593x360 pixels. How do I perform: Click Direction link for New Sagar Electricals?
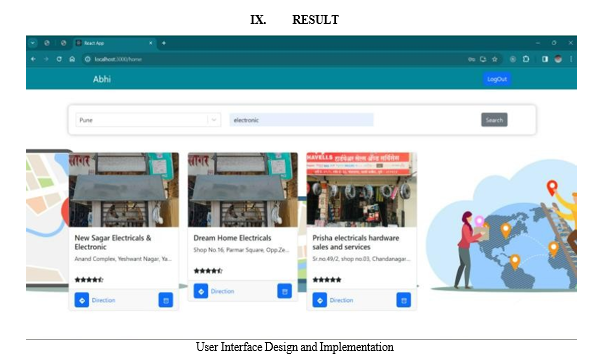pyautogui.click(x=103, y=300)
